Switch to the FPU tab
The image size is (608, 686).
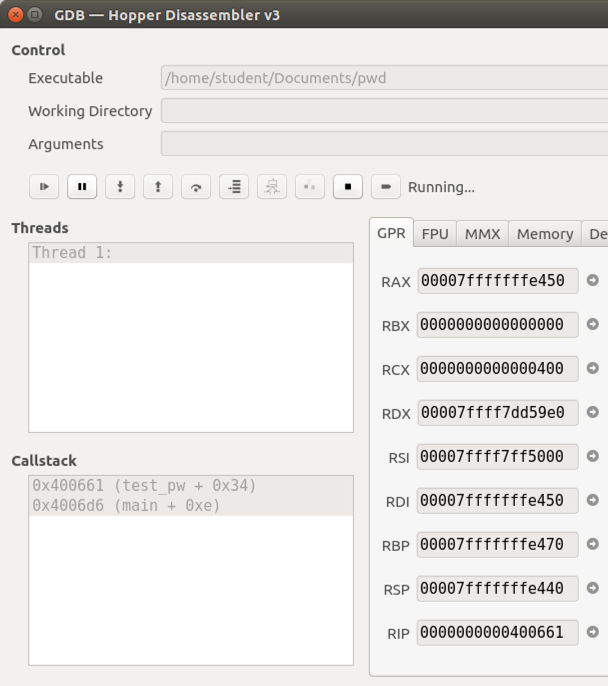tap(435, 234)
